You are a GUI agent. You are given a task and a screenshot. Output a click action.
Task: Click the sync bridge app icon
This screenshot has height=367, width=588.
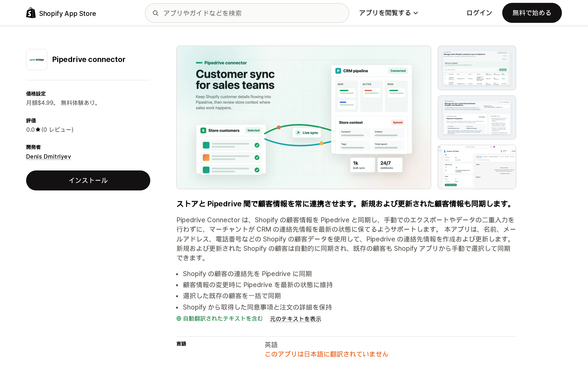point(37,60)
